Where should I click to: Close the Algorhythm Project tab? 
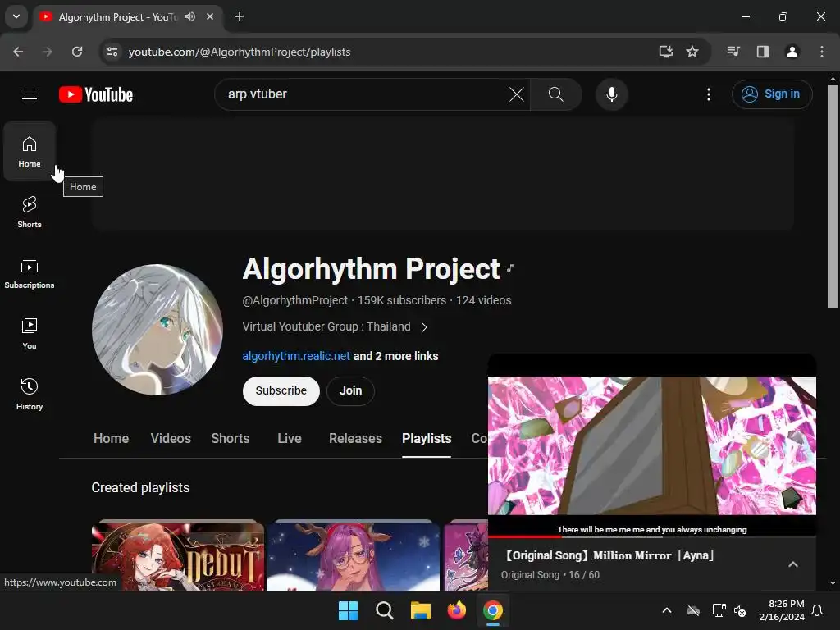[x=210, y=16]
